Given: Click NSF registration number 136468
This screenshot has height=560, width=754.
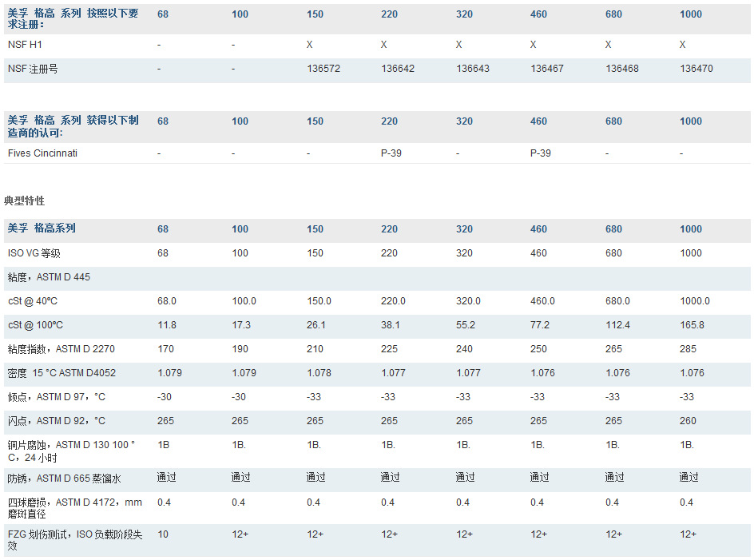Looking at the screenshot, I should click(621, 69).
